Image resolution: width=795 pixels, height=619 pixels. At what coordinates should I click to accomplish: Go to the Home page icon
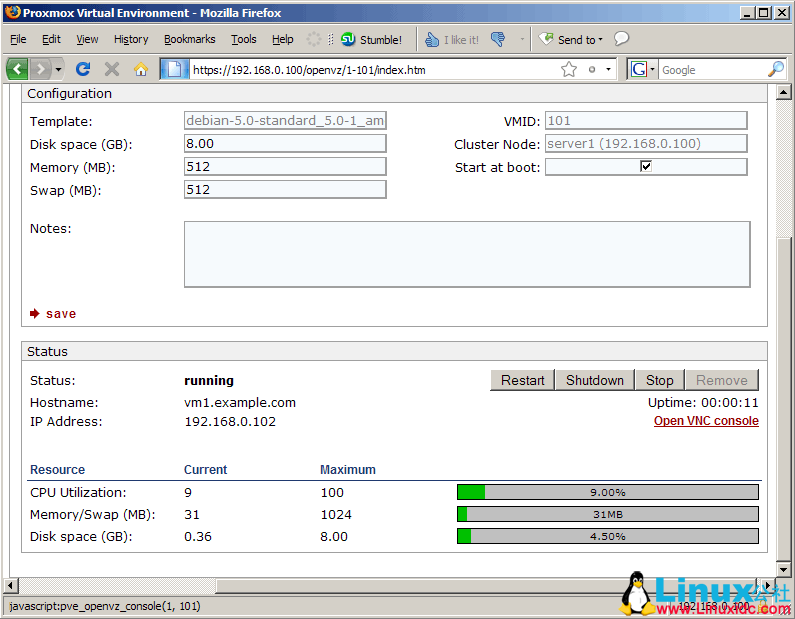click(141, 69)
